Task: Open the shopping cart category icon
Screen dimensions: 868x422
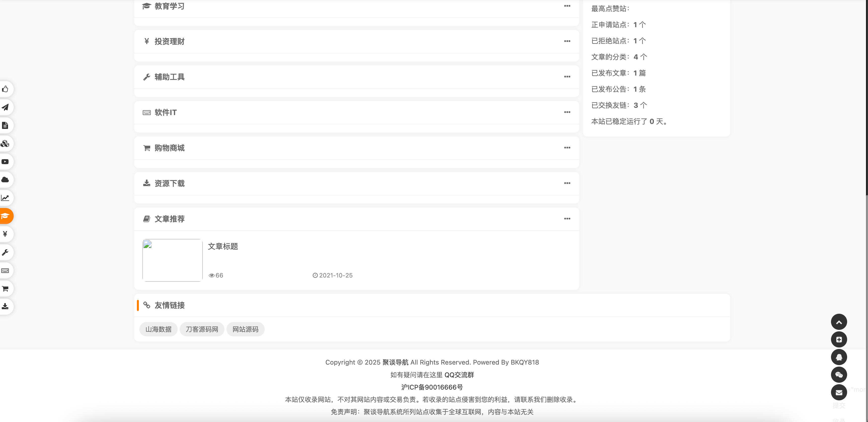Action: click(5, 288)
